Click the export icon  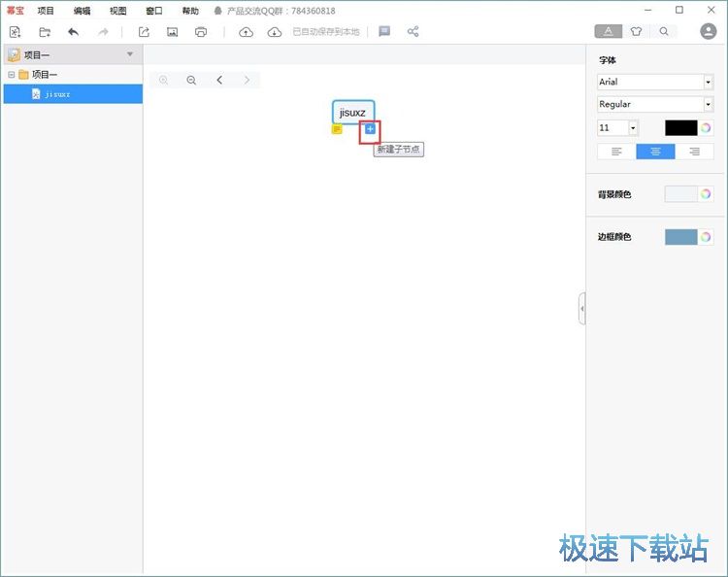click(x=144, y=32)
